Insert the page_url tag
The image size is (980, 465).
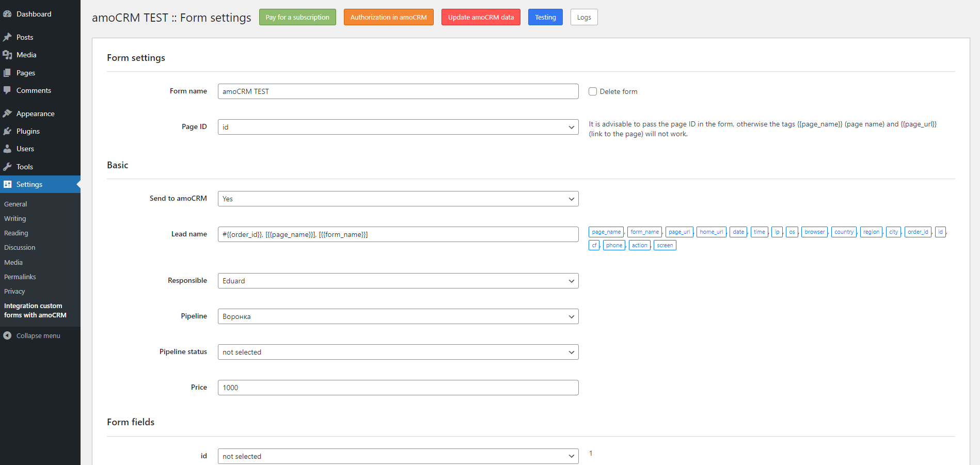(x=679, y=232)
